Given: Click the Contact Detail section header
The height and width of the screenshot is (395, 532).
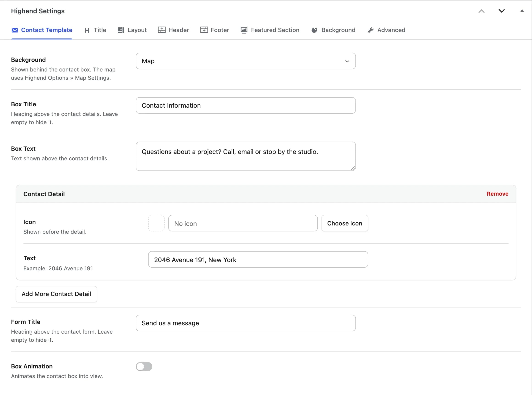Looking at the screenshot, I should [266, 194].
